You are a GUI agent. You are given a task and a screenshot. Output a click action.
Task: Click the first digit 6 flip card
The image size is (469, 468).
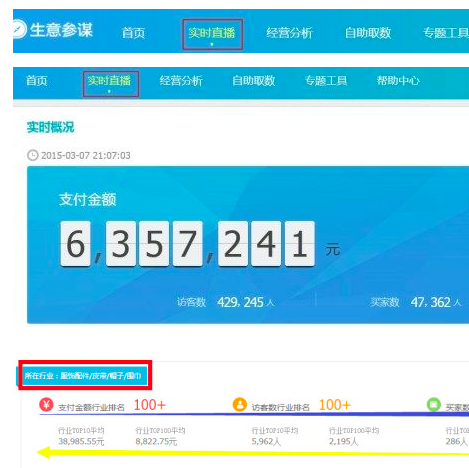point(76,244)
